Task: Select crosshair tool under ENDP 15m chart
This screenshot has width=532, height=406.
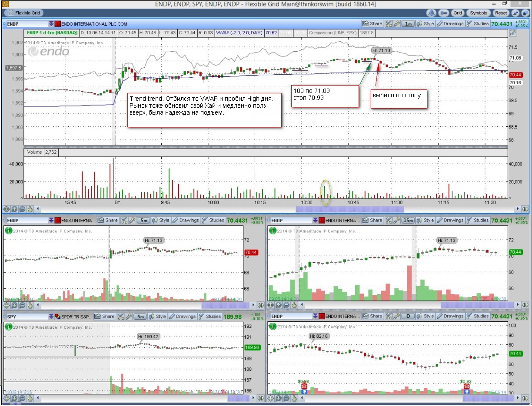Action: tap(271, 305)
